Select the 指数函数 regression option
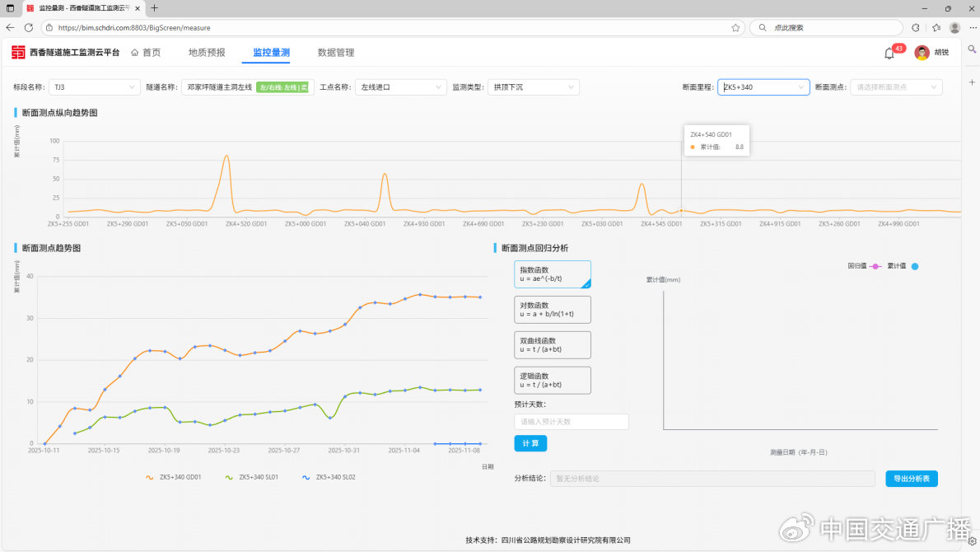 pyautogui.click(x=553, y=274)
